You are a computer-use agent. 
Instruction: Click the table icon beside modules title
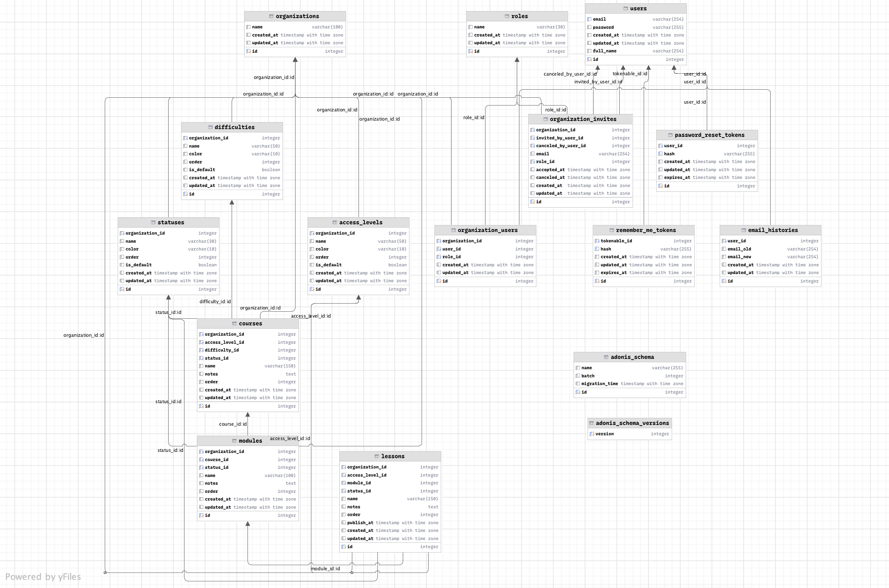(x=234, y=441)
